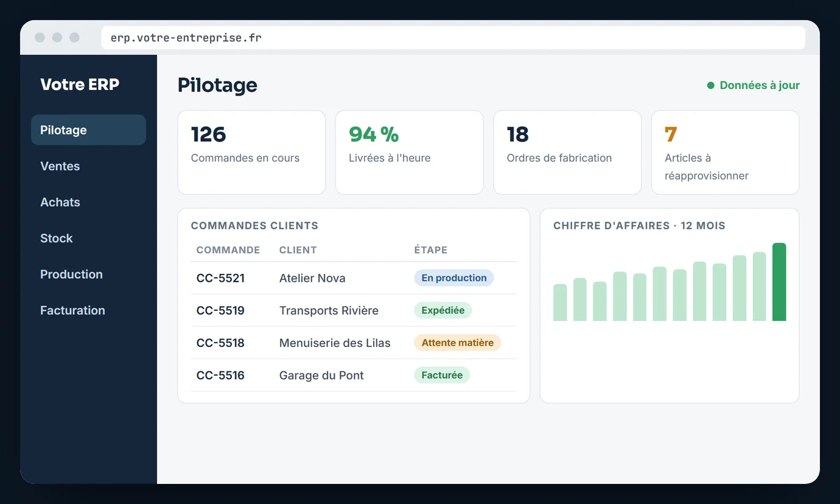Image resolution: width=840 pixels, height=504 pixels.
Task: Click the Facturée status badge
Action: click(442, 375)
